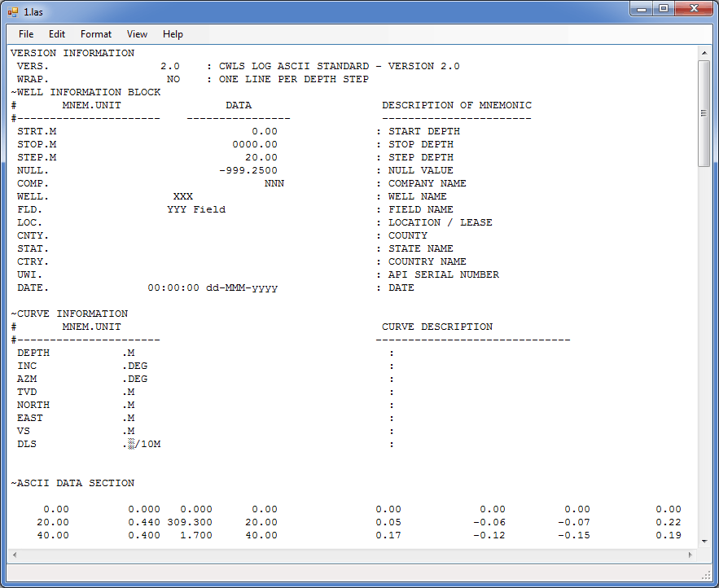Image resolution: width=719 pixels, height=588 pixels.
Task: Minimize the 1.las window
Action: pyautogui.click(x=642, y=8)
